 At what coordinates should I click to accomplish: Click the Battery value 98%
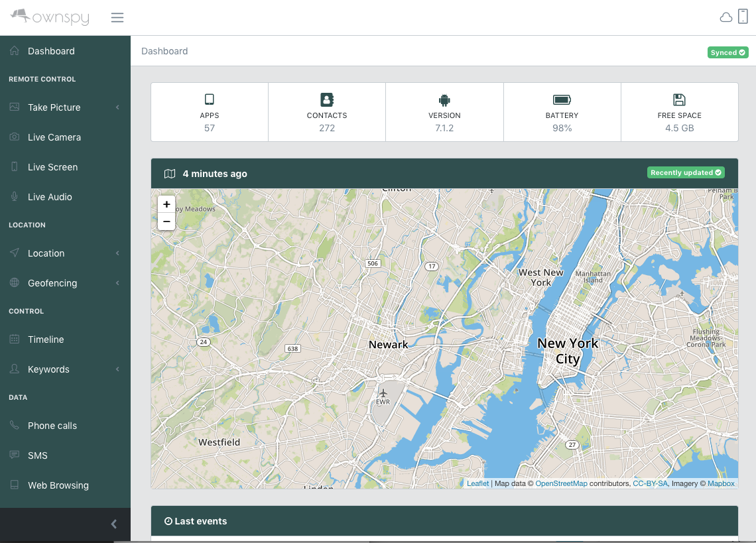pyautogui.click(x=562, y=128)
